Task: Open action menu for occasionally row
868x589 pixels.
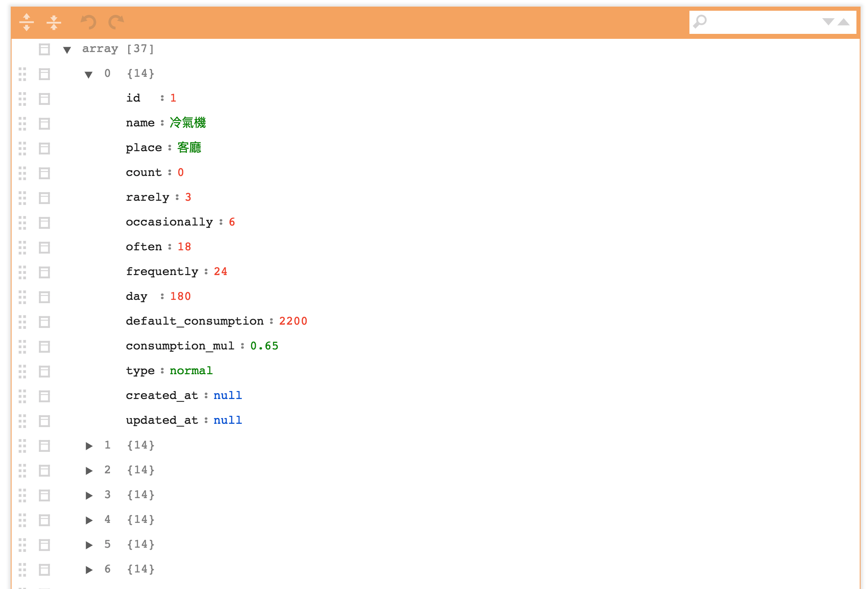Action: pos(44,223)
